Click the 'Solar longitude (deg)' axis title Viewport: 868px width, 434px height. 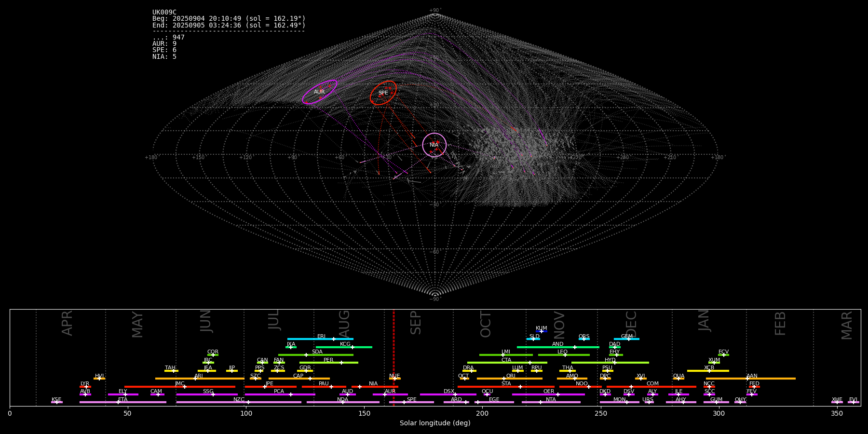pyautogui.click(x=435, y=423)
